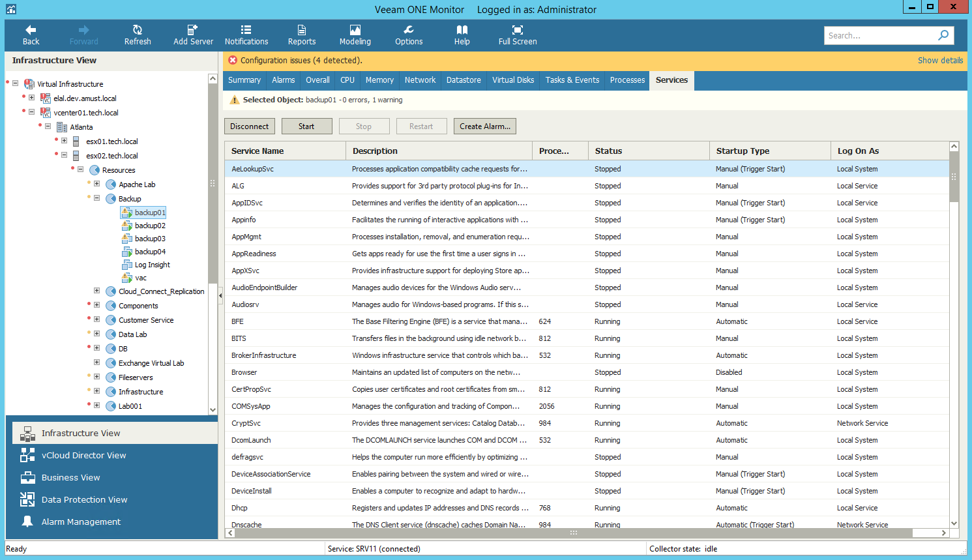
Task: Collapse the Virtual Infrastructure tree node
Action: [x=15, y=83]
